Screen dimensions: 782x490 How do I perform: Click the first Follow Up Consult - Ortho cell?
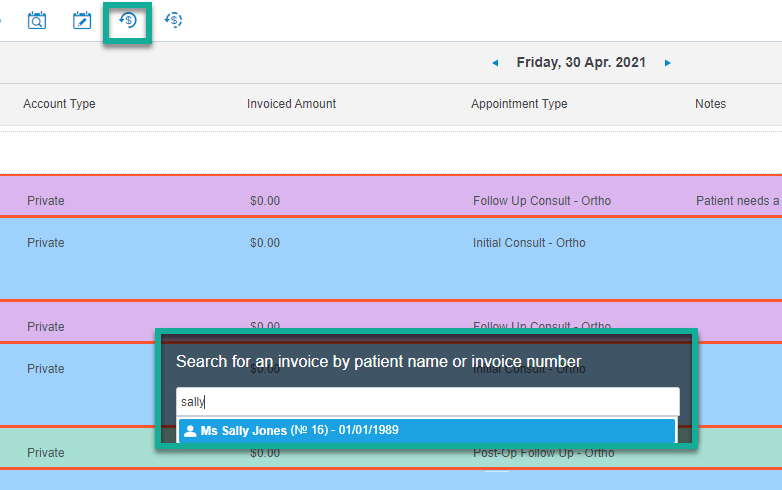pyautogui.click(x=542, y=201)
